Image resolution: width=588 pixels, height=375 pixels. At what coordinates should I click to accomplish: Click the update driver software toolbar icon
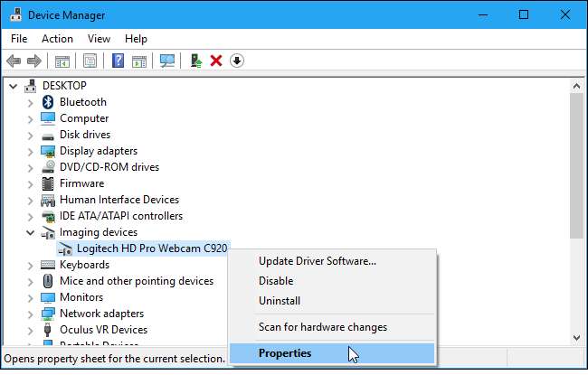[196, 61]
